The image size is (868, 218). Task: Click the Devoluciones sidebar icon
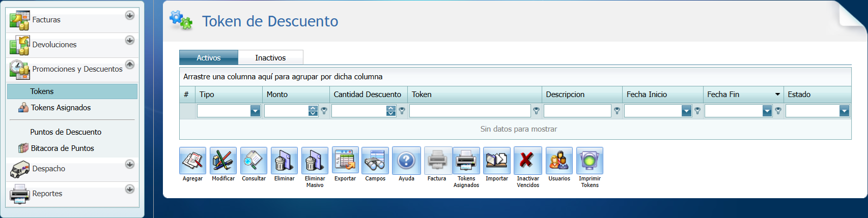point(19,45)
